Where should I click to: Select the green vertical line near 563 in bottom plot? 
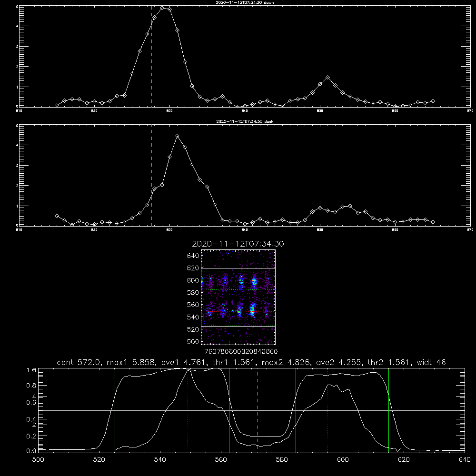point(229,410)
